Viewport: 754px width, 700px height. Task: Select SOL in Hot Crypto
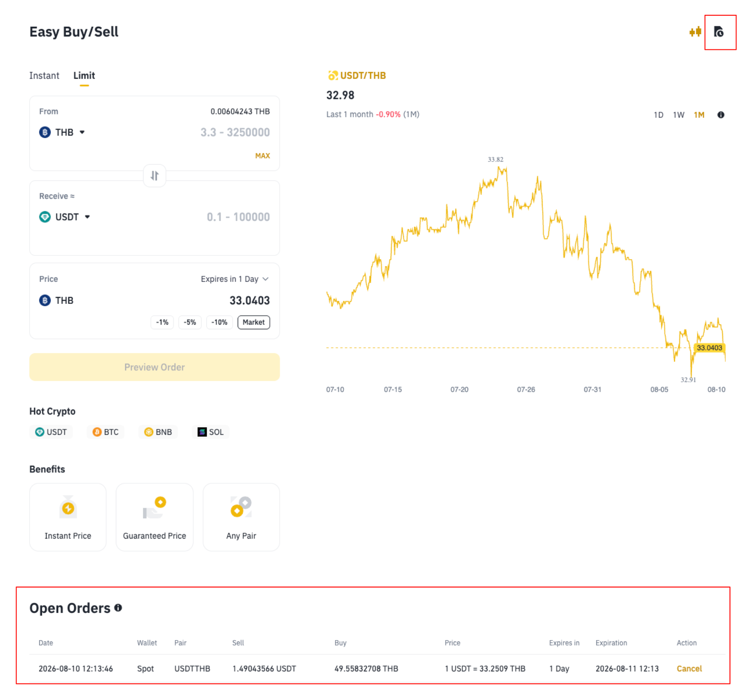coord(211,432)
